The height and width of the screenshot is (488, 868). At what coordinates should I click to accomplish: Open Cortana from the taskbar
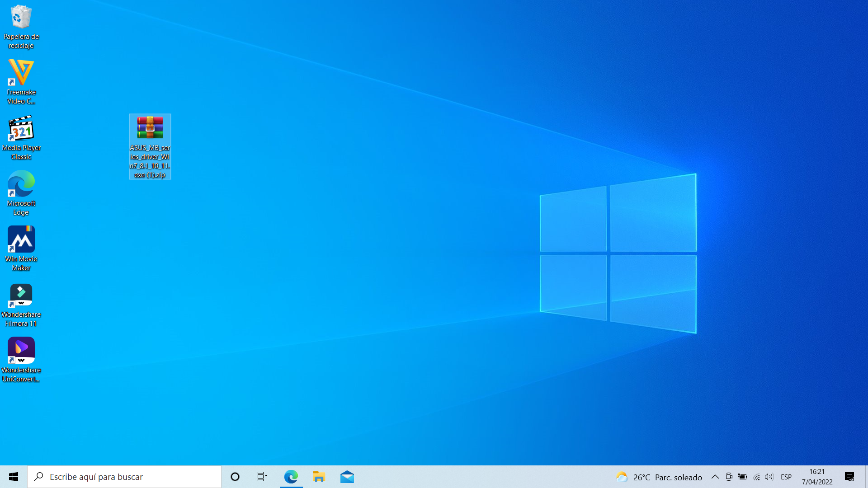pyautogui.click(x=235, y=477)
